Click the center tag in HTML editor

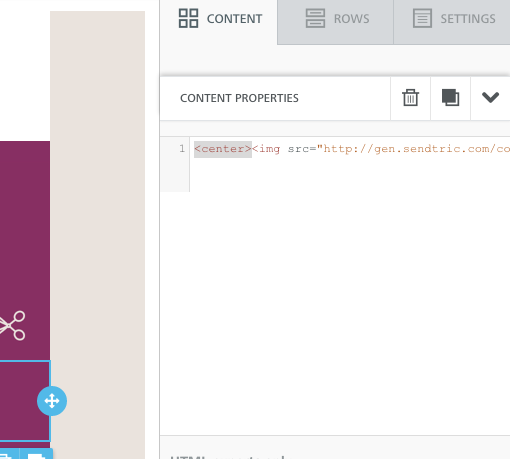[223, 149]
